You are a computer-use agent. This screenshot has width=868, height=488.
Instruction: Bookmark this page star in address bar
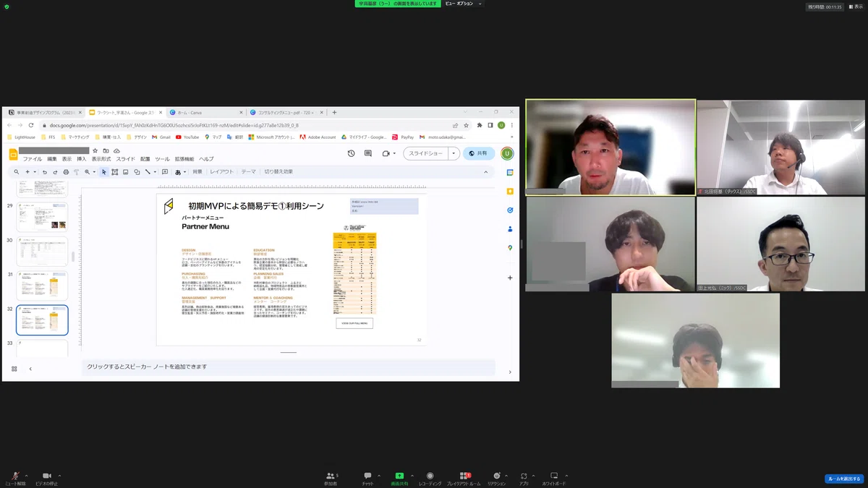coord(466,125)
